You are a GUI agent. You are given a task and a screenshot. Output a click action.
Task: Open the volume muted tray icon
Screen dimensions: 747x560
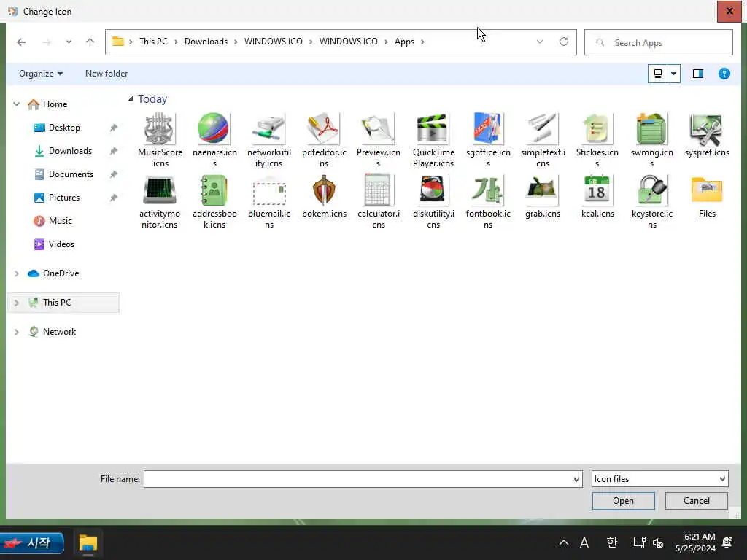point(658,542)
